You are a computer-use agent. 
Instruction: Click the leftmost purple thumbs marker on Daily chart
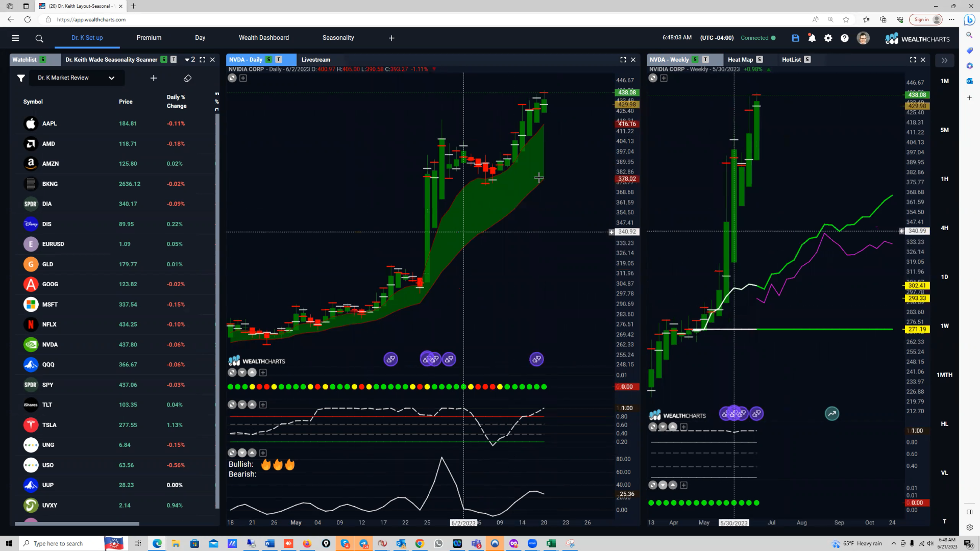click(x=390, y=359)
